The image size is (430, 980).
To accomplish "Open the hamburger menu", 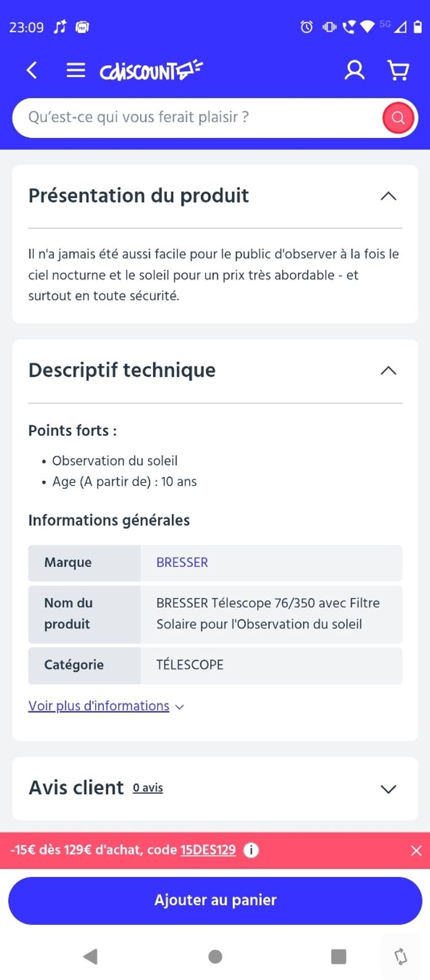I will coord(76,71).
